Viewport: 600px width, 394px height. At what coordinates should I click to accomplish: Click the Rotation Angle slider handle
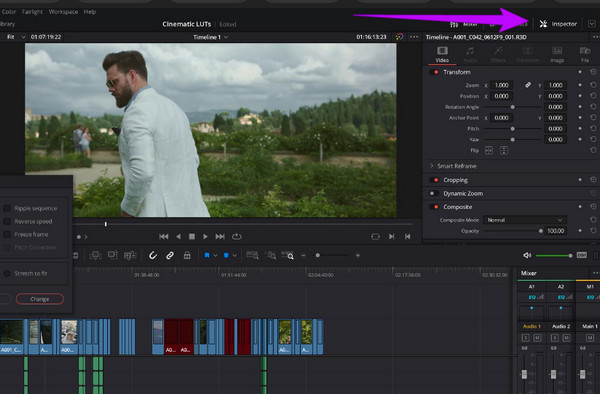point(512,107)
